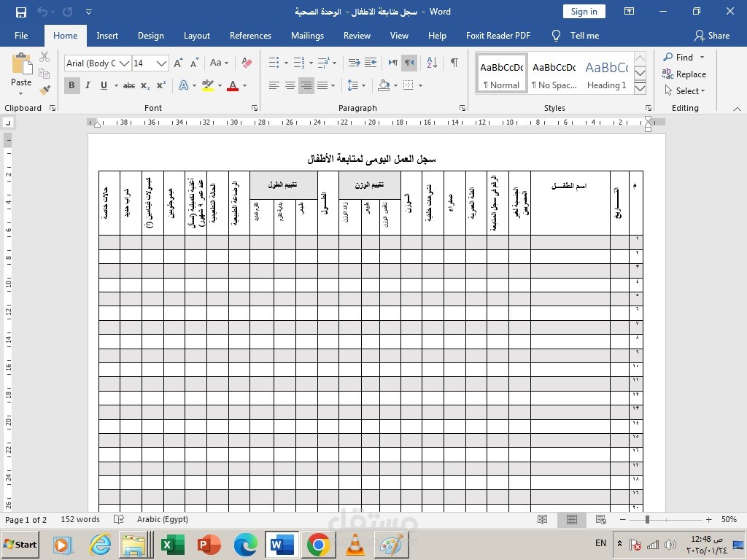The width and height of the screenshot is (747, 560).
Task: Expand the Select dropdown in Editing
Action: [685, 91]
